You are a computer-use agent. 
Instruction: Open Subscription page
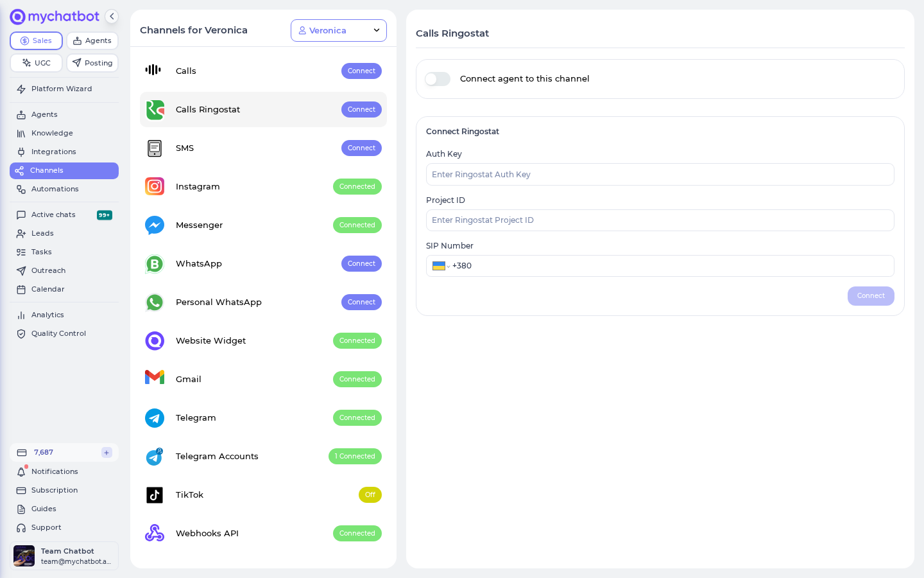[x=64, y=490]
